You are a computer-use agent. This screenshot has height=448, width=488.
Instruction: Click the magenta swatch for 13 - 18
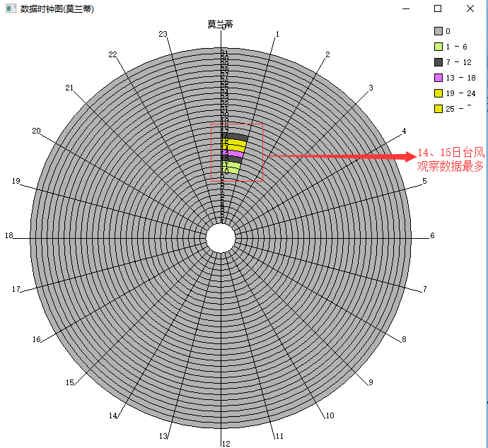click(x=438, y=78)
